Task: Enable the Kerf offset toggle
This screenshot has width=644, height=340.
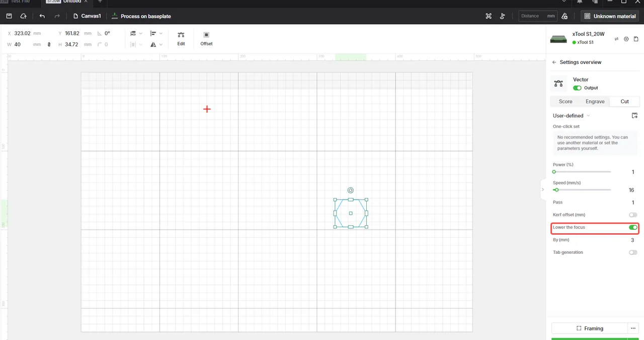Action: coord(633,215)
